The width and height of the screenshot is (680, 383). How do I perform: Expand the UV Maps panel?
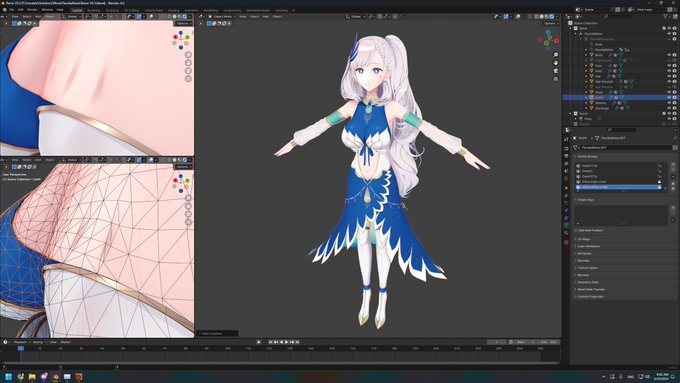(x=584, y=239)
